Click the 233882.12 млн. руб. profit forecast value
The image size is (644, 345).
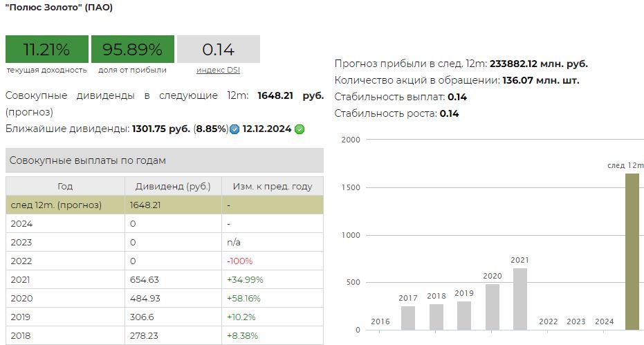click(539, 64)
